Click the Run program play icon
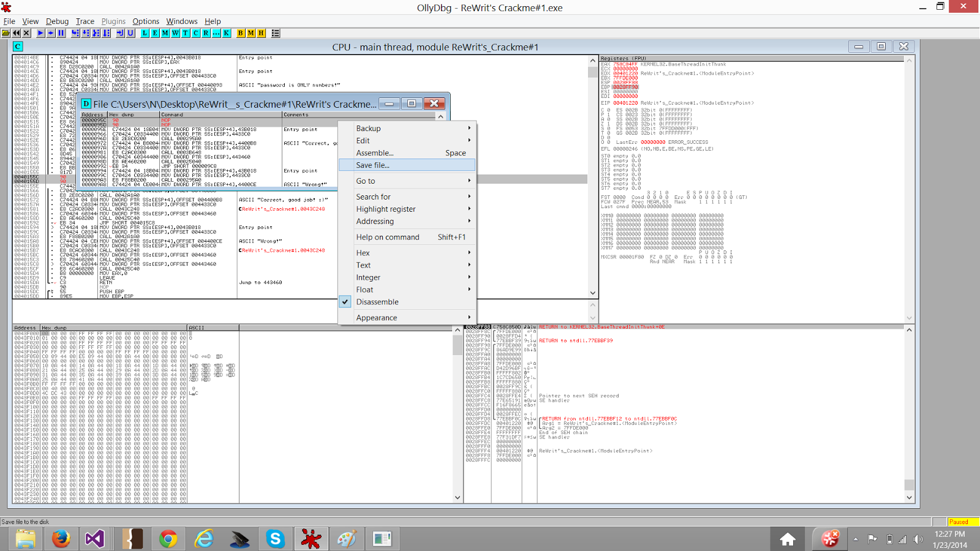 coord(40,33)
